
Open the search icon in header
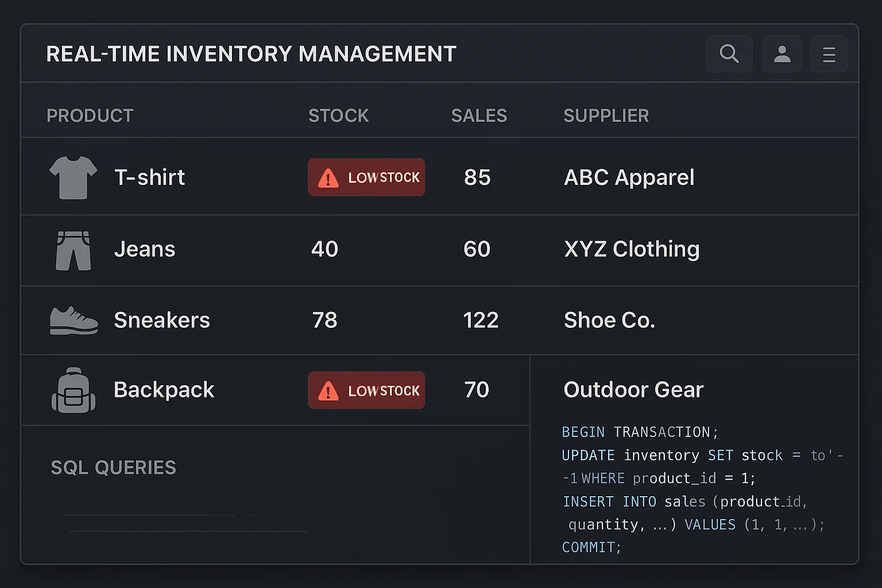pyautogui.click(x=729, y=54)
